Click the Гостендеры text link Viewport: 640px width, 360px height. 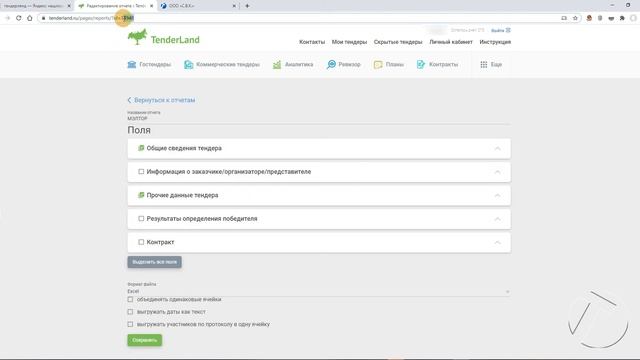pyautogui.click(x=155, y=64)
